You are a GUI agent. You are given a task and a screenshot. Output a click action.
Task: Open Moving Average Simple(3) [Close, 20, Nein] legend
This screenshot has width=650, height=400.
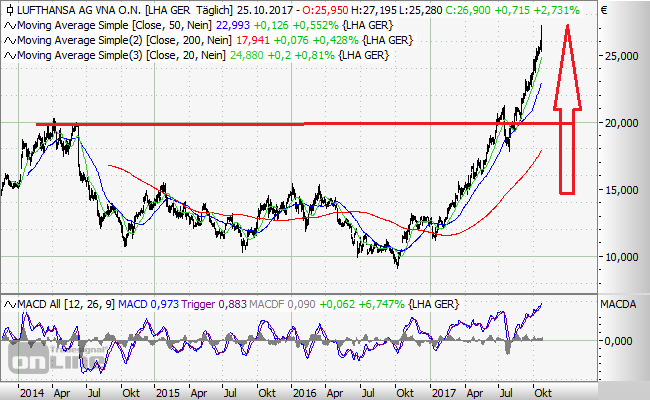tap(121, 55)
